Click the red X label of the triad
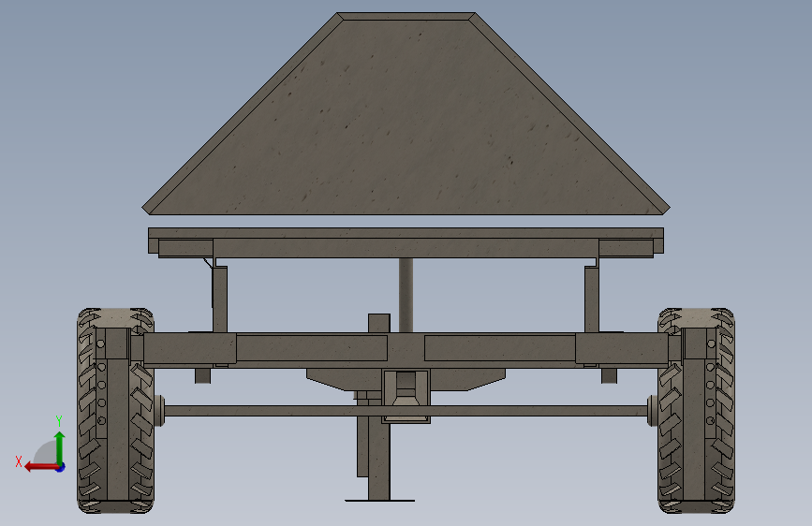 [19, 461]
